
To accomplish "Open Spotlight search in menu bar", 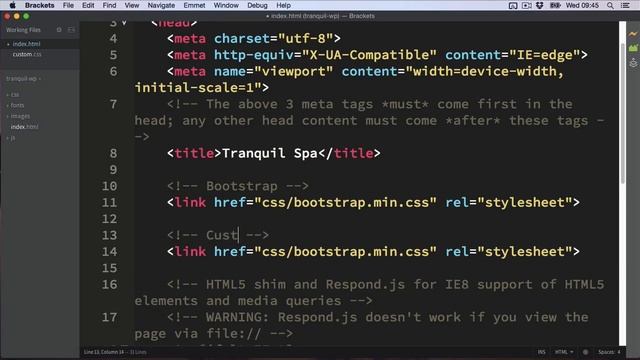I will 610,5.
